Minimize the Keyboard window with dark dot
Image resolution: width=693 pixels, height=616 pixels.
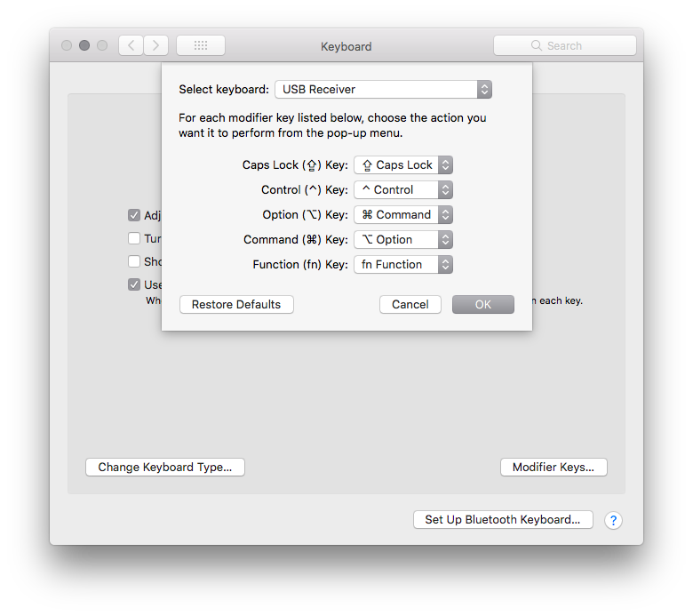point(84,45)
